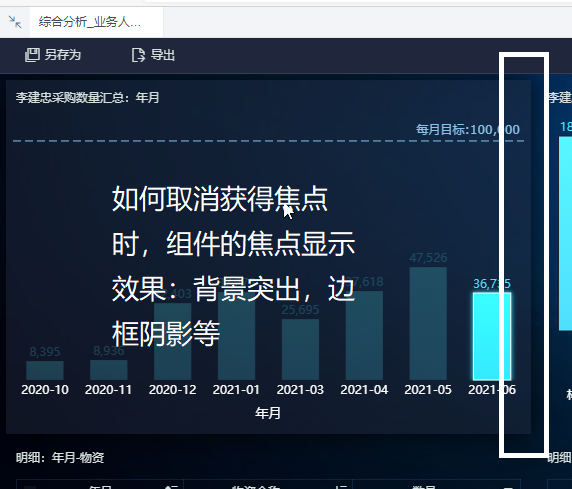Click the 2020-11 bar in chart

(x=109, y=370)
